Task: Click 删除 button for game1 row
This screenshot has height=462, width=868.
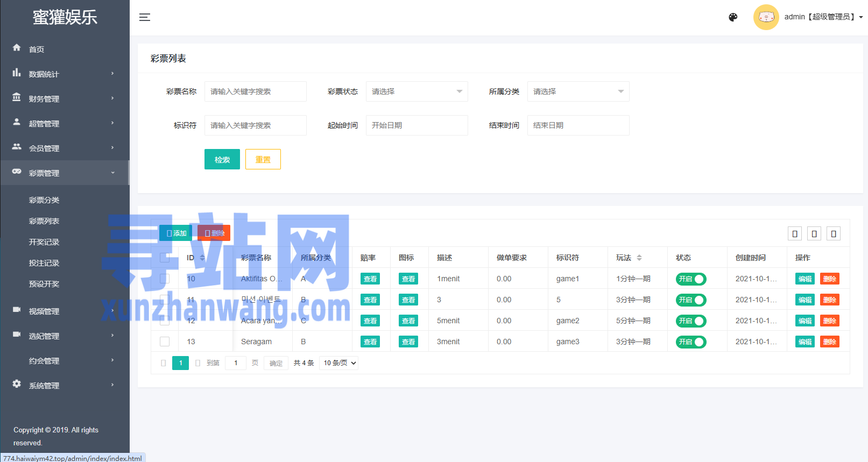Action: click(x=830, y=279)
